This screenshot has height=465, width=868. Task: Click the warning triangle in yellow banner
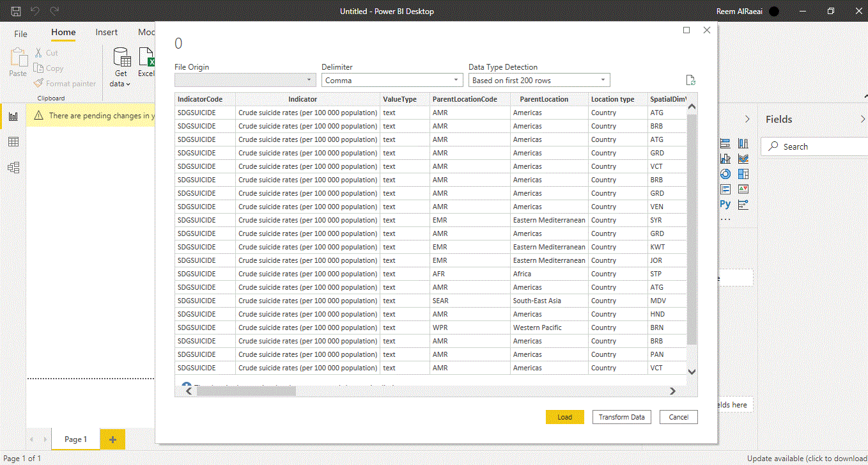point(38,116)
